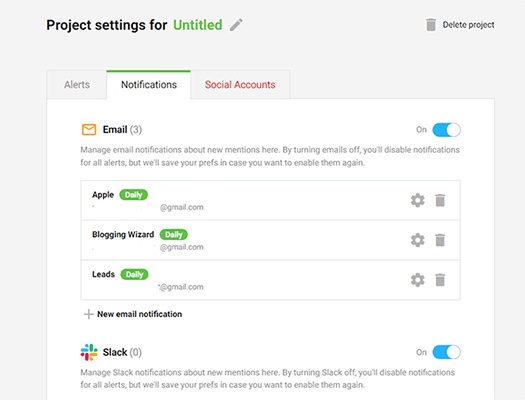Delete the Leads email notification
The height and width of the screenshot is (400, 525).
[440, 280]
